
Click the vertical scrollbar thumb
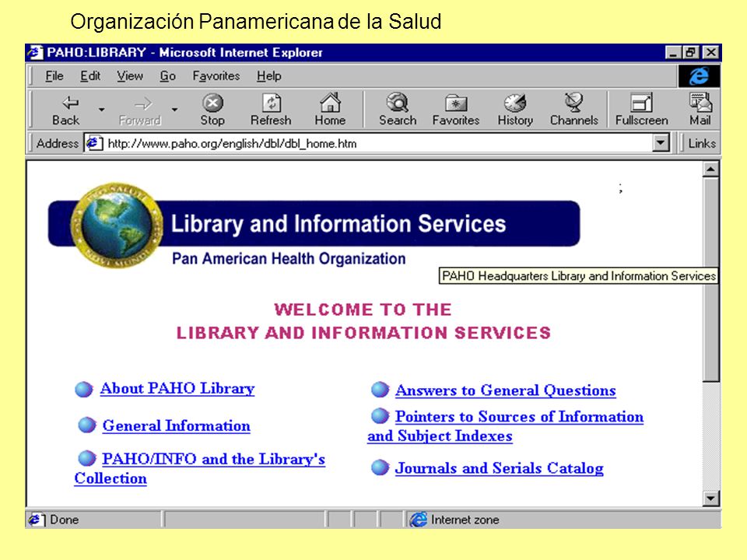click(x=710, y=280)
